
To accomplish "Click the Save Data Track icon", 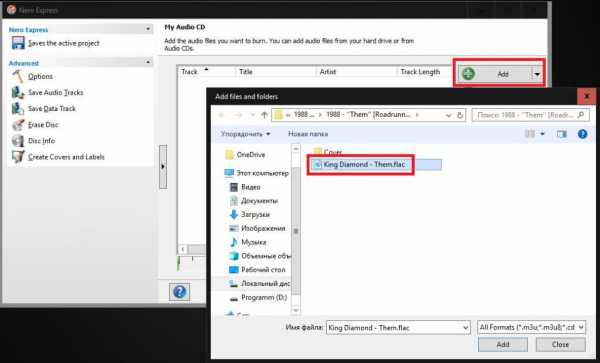I will pyautogui.click(x=18, y=109).
